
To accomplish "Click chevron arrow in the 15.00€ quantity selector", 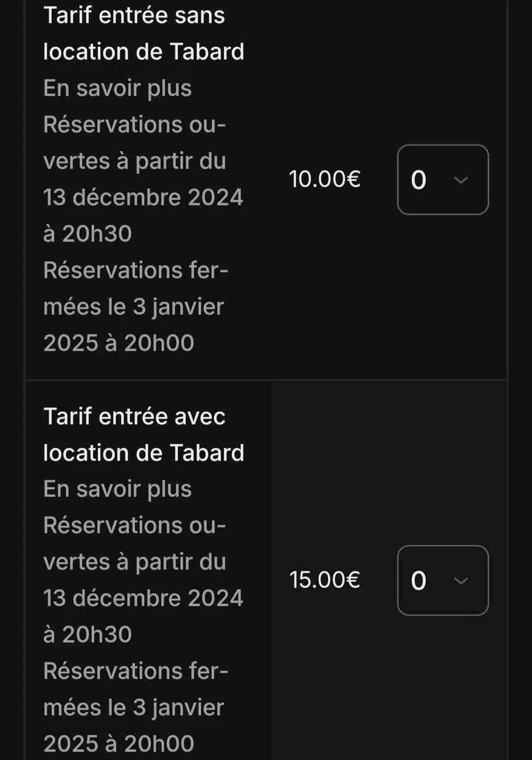I will [461, 580].
